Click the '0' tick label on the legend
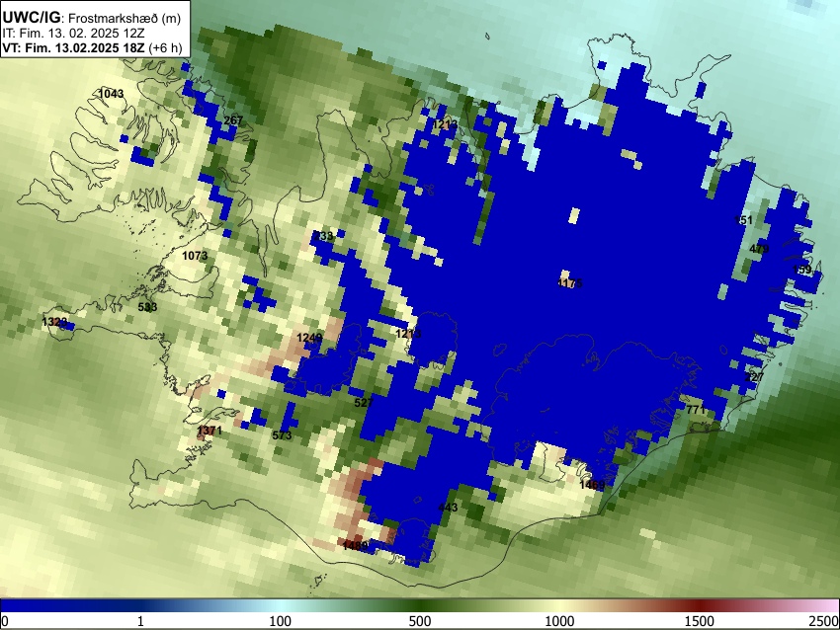 (x=5, y=621)
